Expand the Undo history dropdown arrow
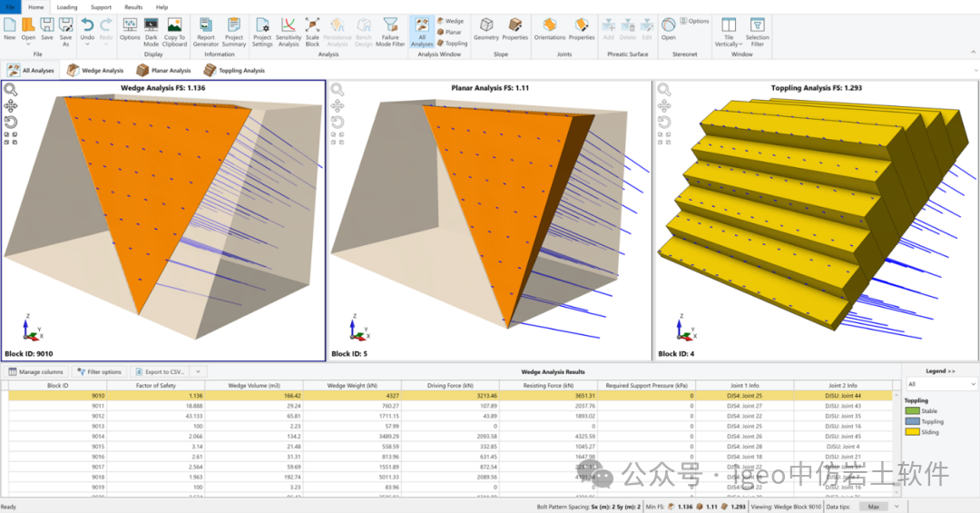This screenshot has width=980, height=513. click(x=87, y=44)
